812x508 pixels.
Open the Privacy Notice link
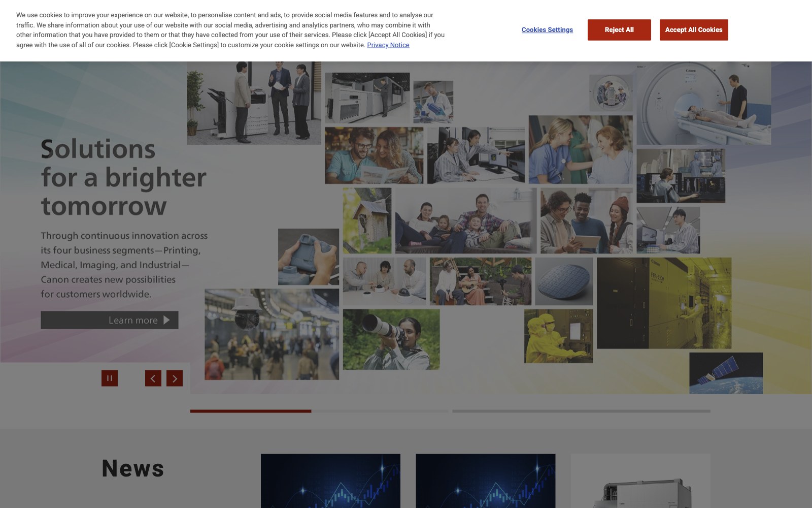(x=388, y=45)
